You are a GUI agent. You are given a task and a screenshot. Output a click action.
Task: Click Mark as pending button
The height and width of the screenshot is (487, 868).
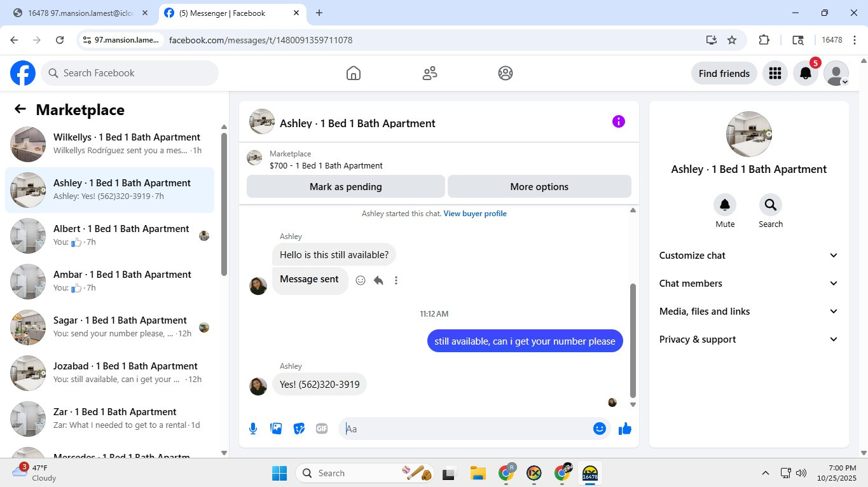coord(346,187)
